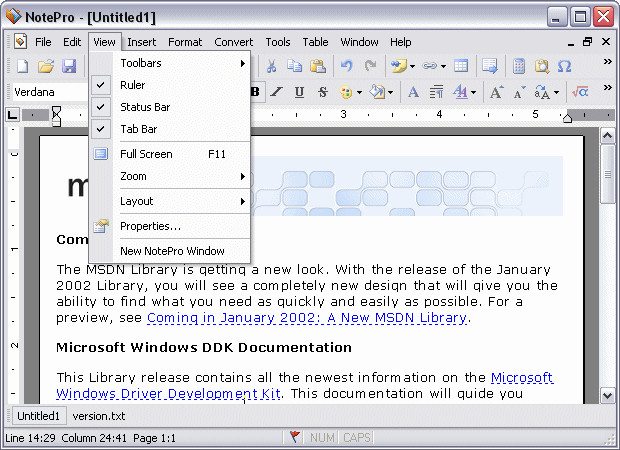Uncheck the Status Bar option
The image size is (620, 450).
click(x=145, y=107)
